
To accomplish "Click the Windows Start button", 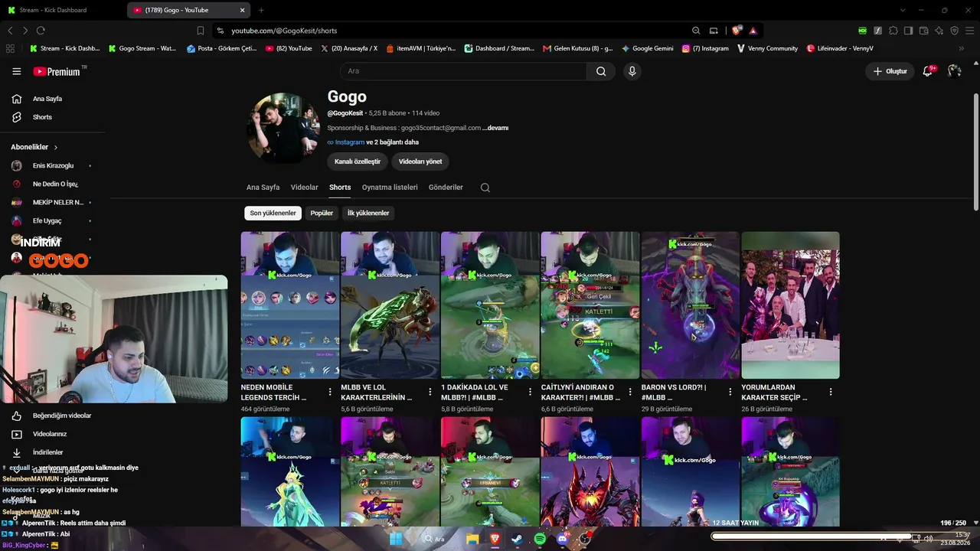I will (396, 539).
